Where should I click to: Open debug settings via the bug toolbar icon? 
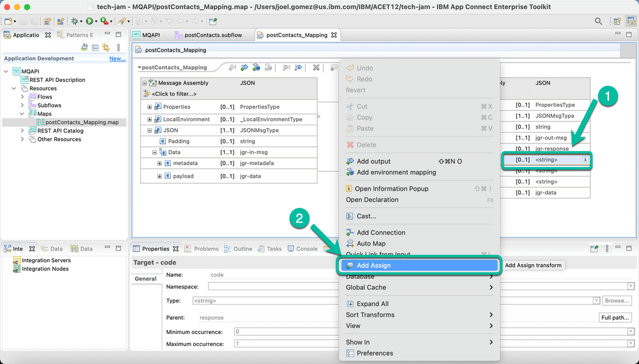(x=74, y=21)
